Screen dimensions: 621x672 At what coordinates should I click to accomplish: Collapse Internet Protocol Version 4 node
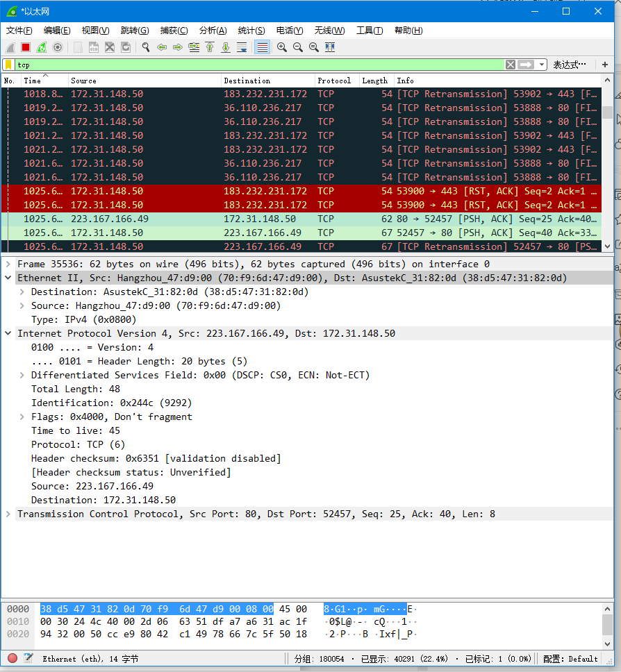[x=8, y=333]
